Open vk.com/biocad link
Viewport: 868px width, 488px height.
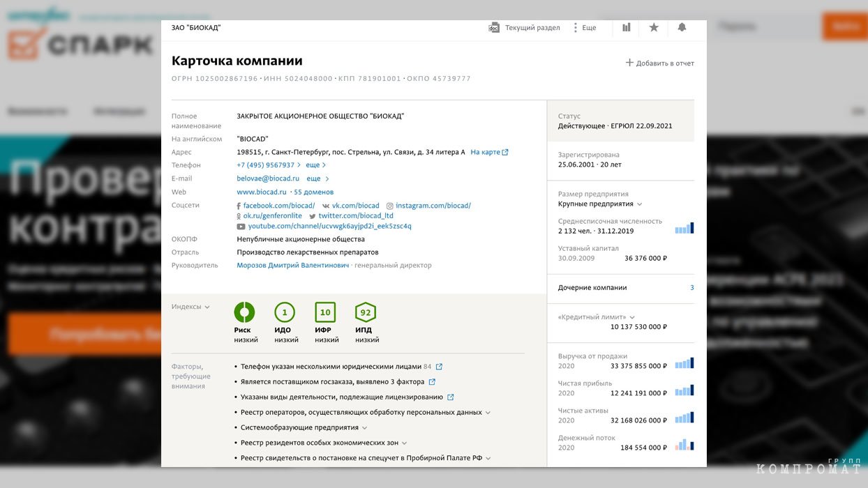pyautogui.click(x=356, y=206)
